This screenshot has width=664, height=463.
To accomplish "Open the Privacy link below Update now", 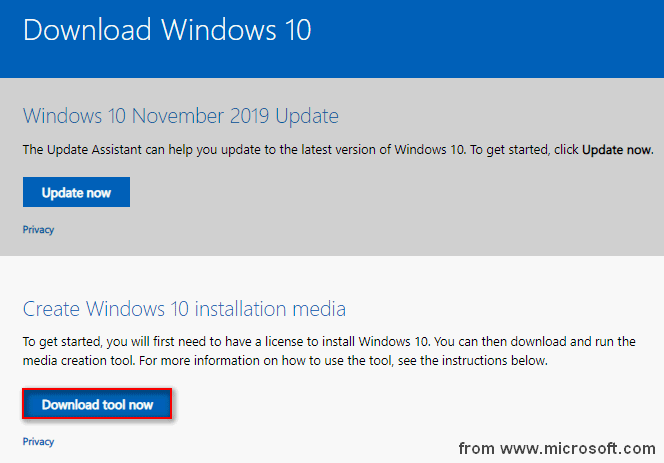I will pos(38,230).
